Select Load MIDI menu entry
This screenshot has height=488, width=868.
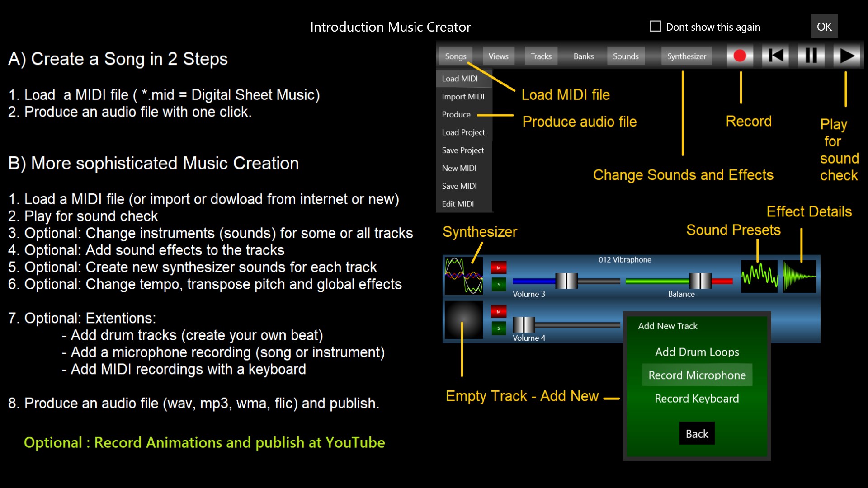tap(460, 79)
